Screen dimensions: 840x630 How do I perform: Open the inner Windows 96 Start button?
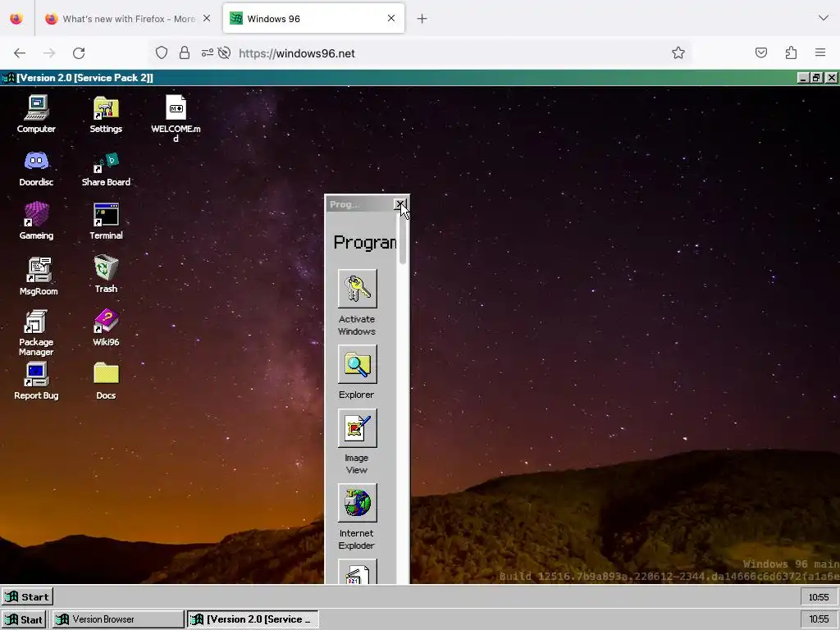point(27,597)
